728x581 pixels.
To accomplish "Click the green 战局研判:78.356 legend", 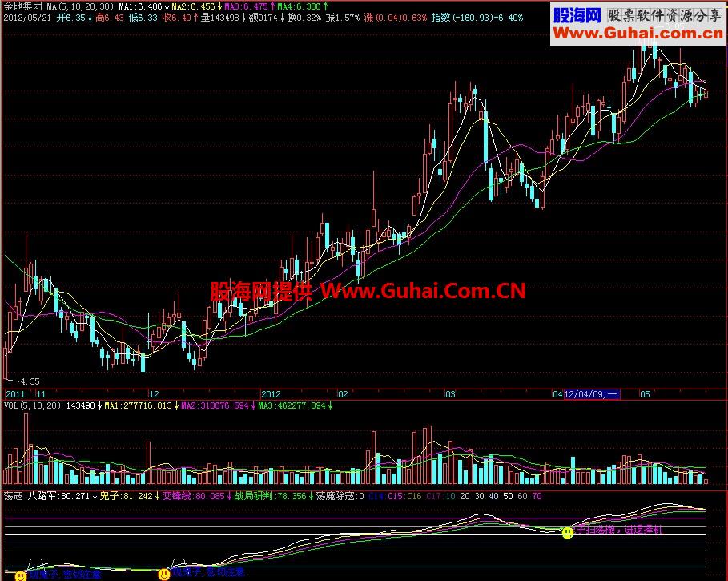I will pyautogui.click(x=270, y=497).
